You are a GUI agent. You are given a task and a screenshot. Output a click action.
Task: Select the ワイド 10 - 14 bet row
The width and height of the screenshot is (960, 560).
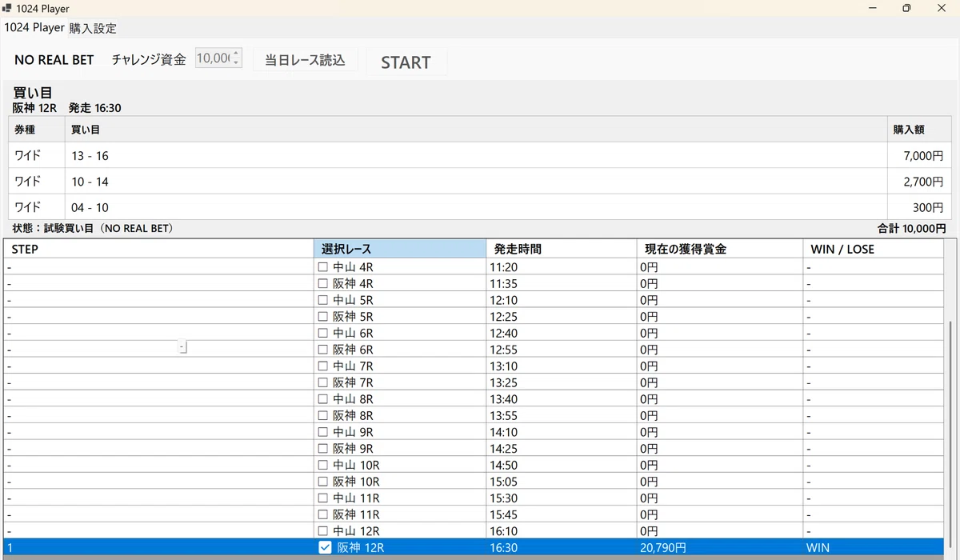click(480, 182)
